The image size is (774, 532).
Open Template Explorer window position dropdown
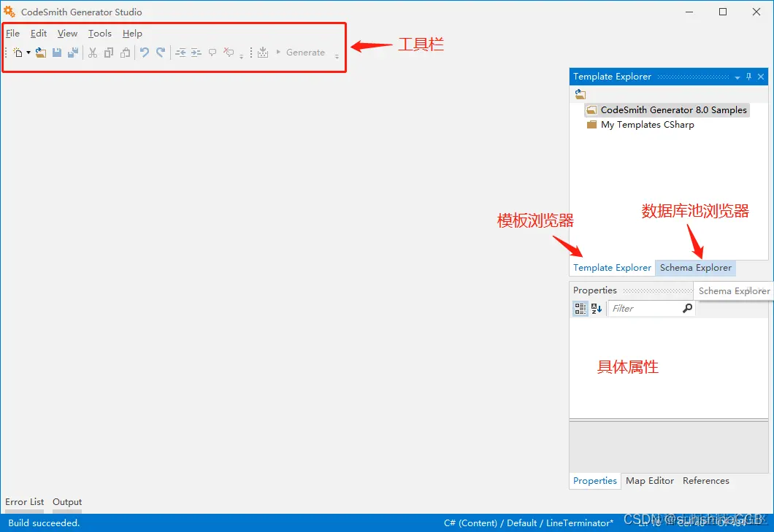click(x=737, y=77)
